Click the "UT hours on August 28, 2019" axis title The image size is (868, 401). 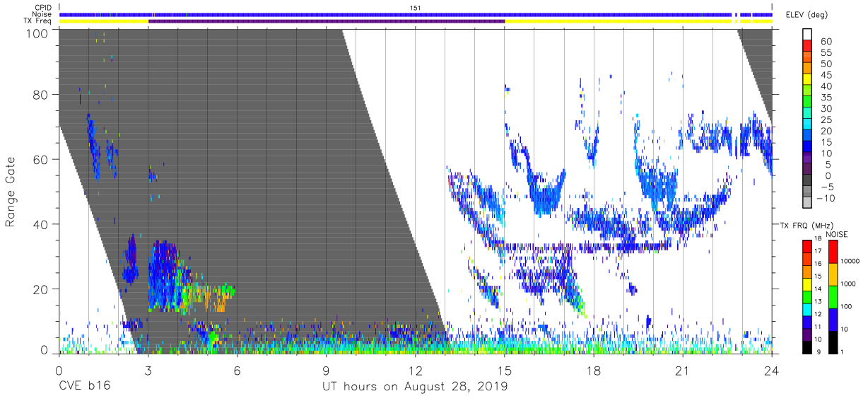tap(415, 386)
